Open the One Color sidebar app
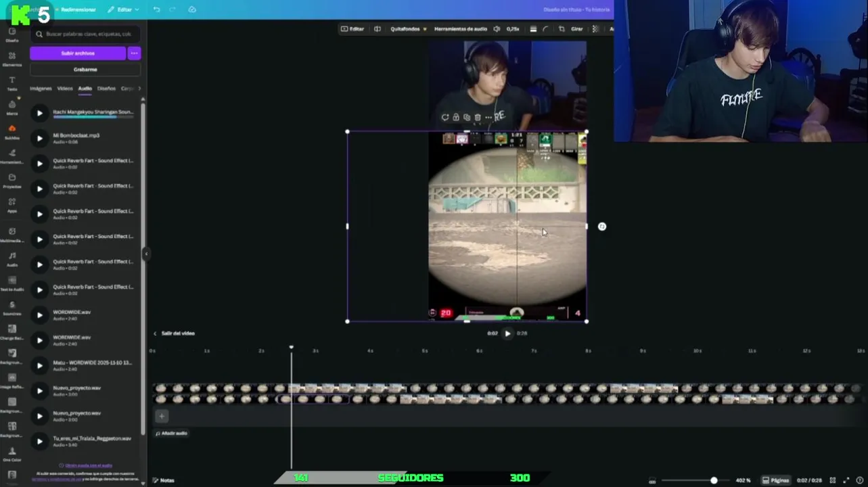 pos(12,454)
